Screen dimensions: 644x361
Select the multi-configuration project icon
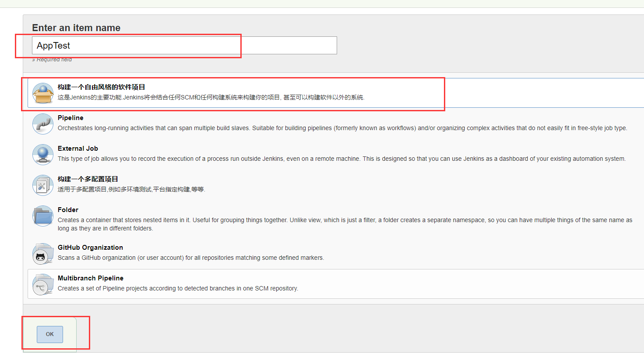(x=43, y=185)
